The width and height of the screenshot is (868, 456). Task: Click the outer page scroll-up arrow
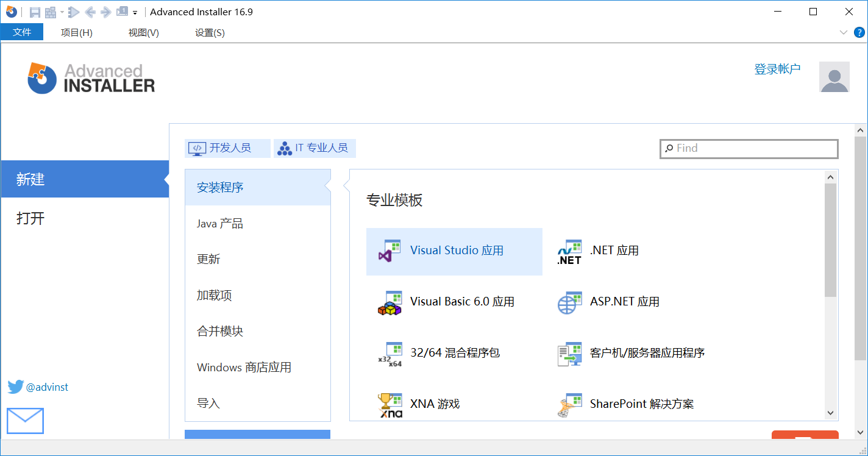tap(861, 130)
